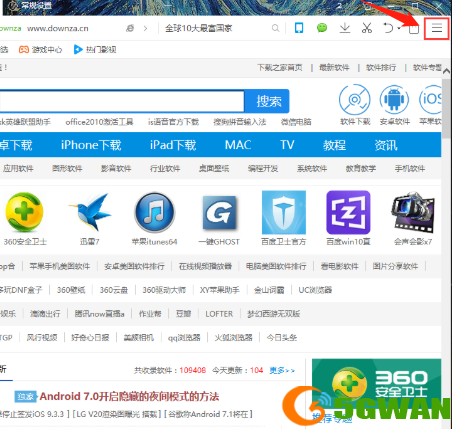This screenshot has width=452, height=429.
Task: Switch to TV nav tab
Action: [287, 145]
